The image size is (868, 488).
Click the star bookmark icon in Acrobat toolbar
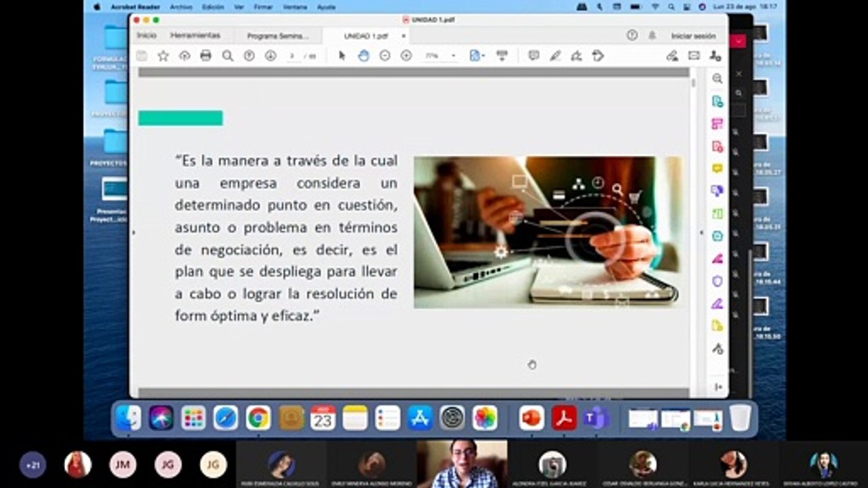click(163, 56)
